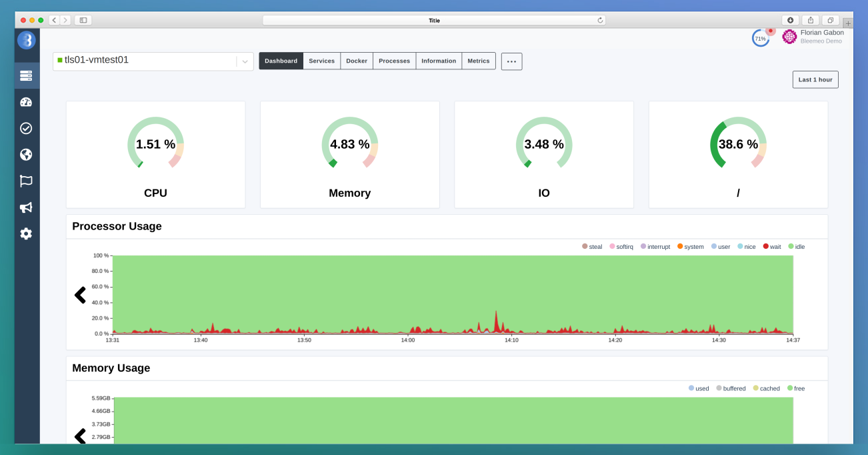This screenshot has width=868, height=455.
Task: Toggle the idle series in Processor Usage legend
Action: pos(797,246)
